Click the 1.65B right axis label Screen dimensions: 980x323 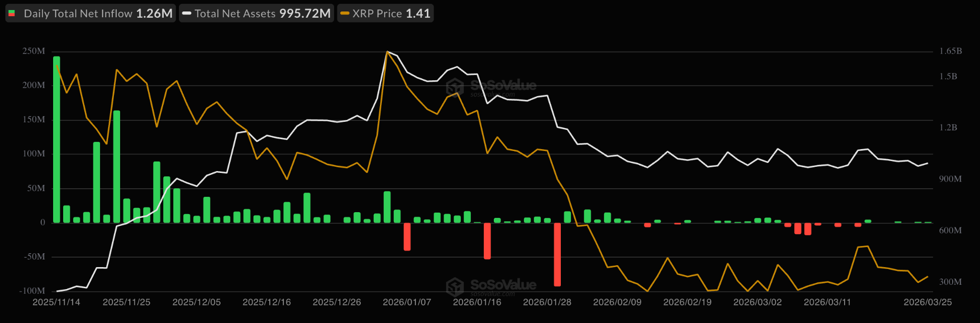point(950,51)
